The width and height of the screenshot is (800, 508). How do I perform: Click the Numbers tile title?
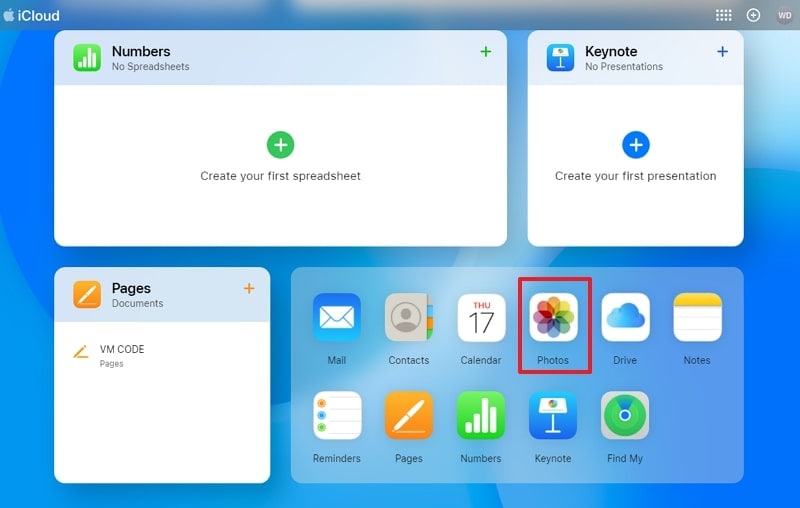pyautogui.click(x=141, y=51)
